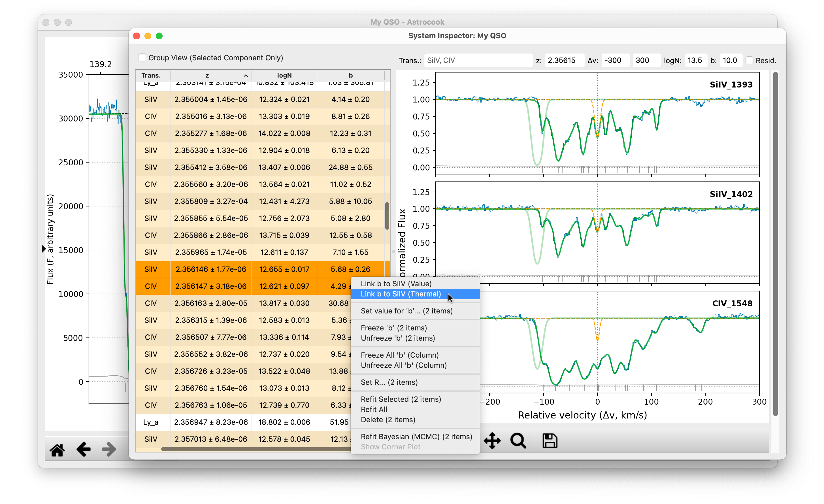Enable Group View (Selected Component Only) checkbox
This screenshot has height=504, width=824.
point(142,57)
